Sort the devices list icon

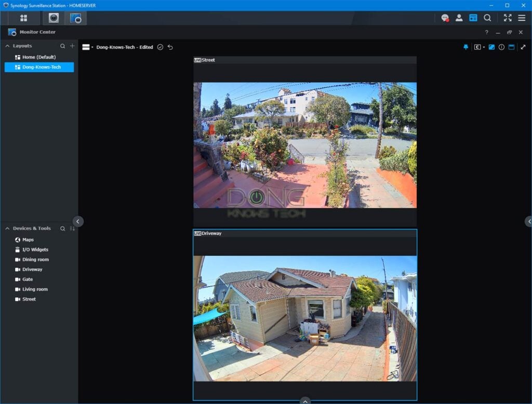click(72, 228)
